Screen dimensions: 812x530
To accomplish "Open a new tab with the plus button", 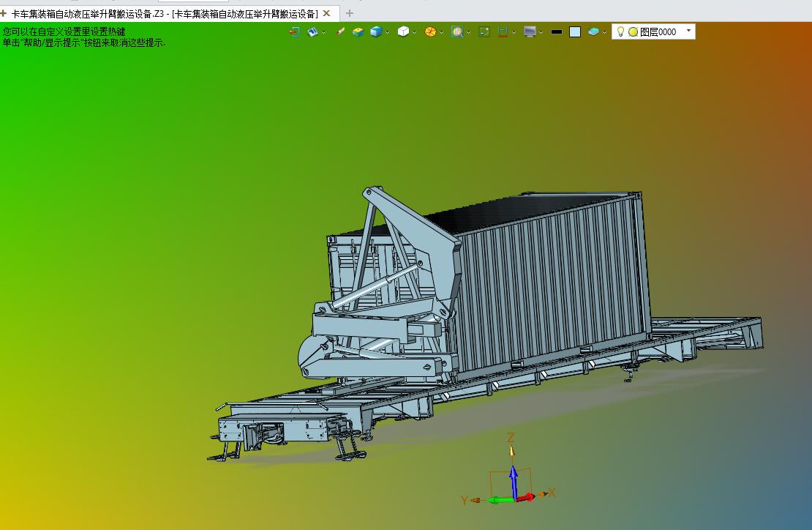I will pyautogui.click(x=350, y=13).
